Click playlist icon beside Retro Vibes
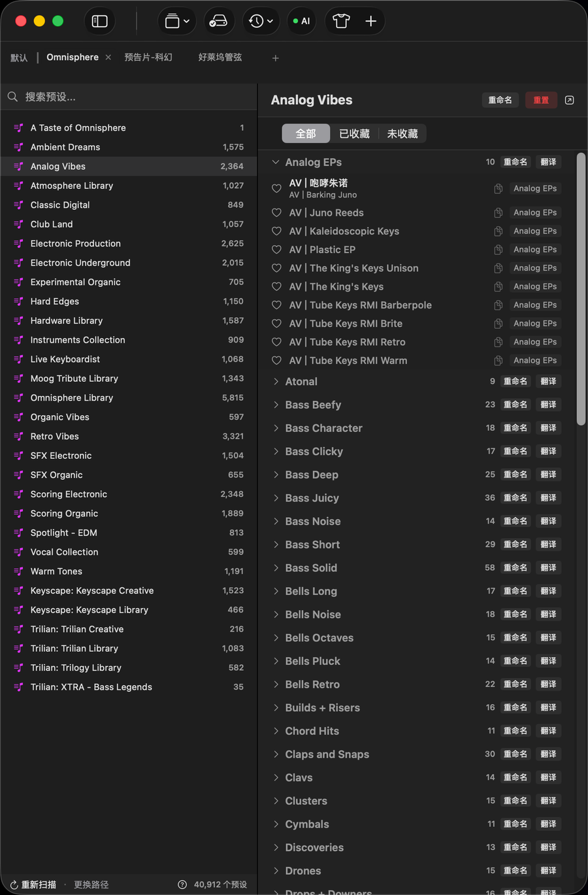588x895 pixels. pyautogui.click(x=18, y=436)
